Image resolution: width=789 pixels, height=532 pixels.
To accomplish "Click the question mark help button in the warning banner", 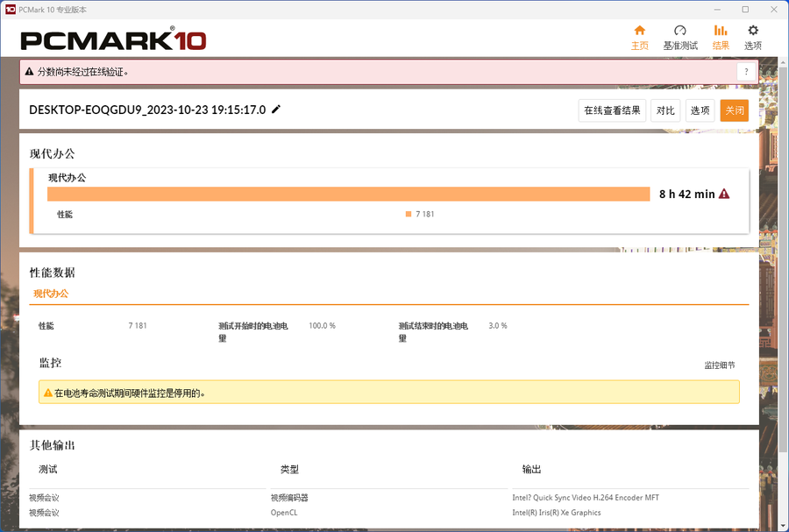I will tap(746, 72).
